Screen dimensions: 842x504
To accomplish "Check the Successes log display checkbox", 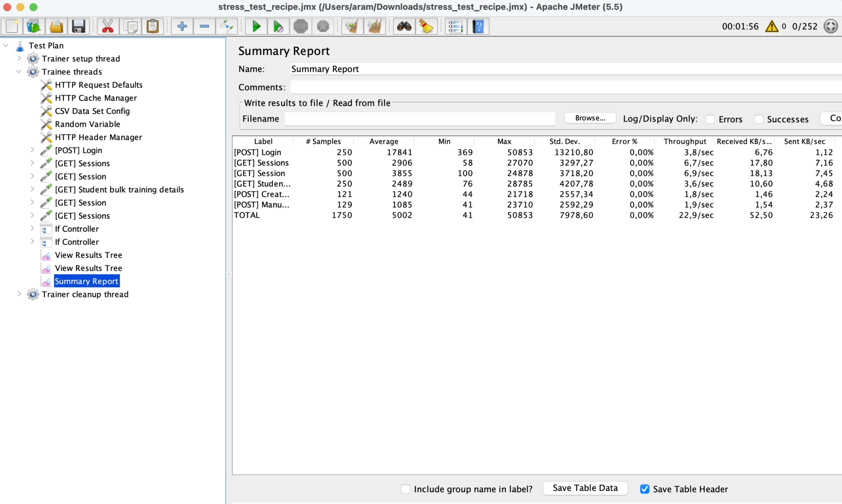I will click(759, 119).
